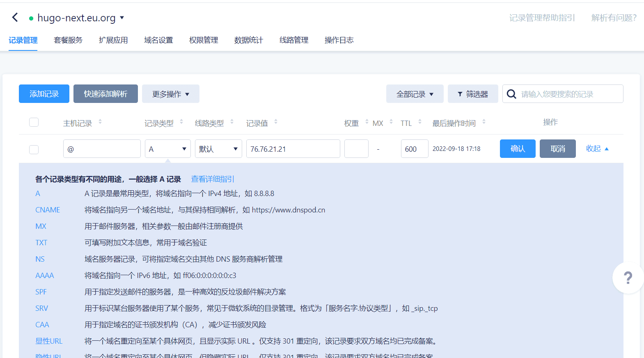The width and height of the screenshot is (644, 358).
Task: Sort by 主机记录 column arrows
Action: pos(100,122)
